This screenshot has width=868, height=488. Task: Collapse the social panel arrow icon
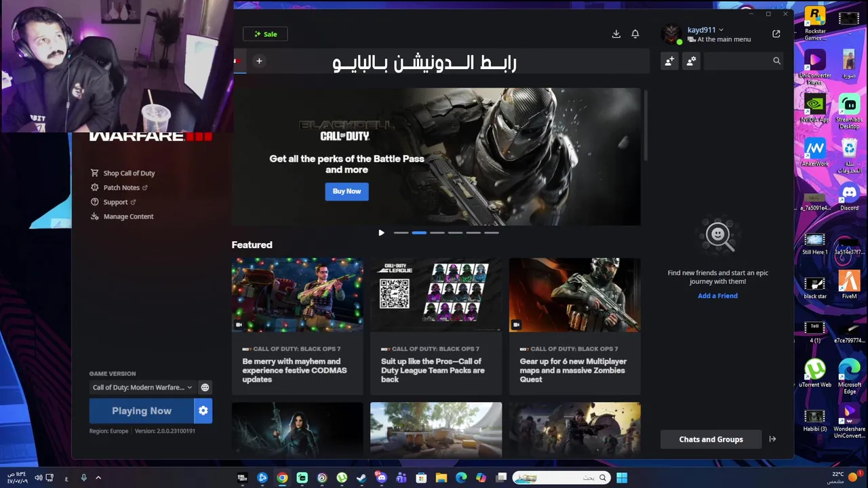[772, 439]
